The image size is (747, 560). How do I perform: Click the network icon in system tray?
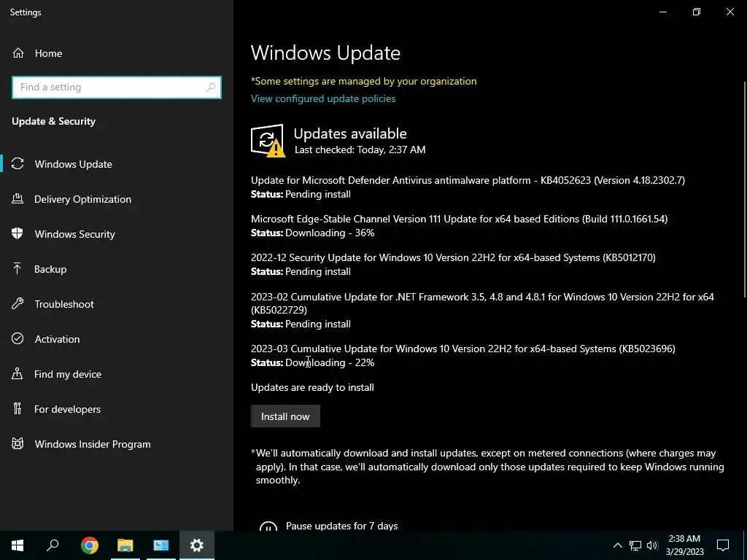pos(635,545)
